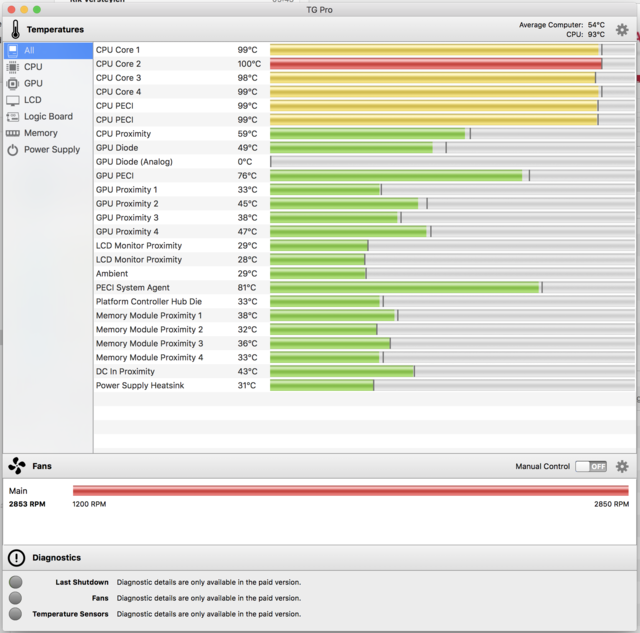Select the CPU Core 1 row

[x=364, y=50]
